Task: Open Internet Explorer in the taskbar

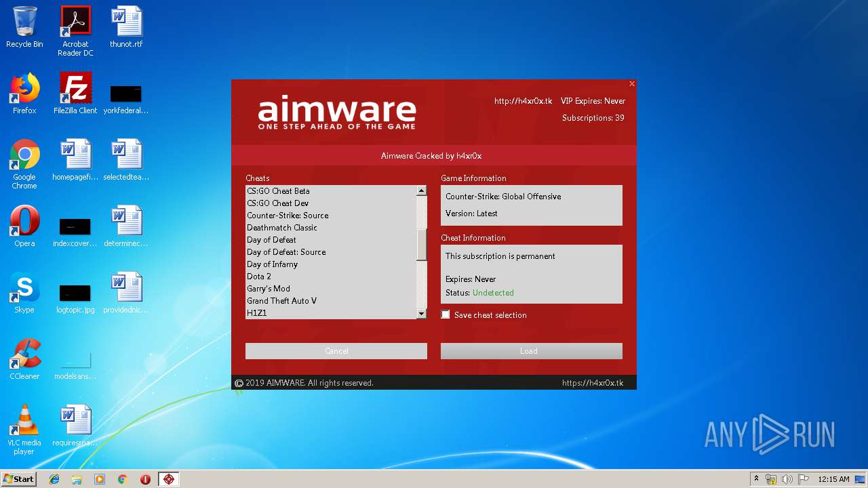Action: click(54, 479)
